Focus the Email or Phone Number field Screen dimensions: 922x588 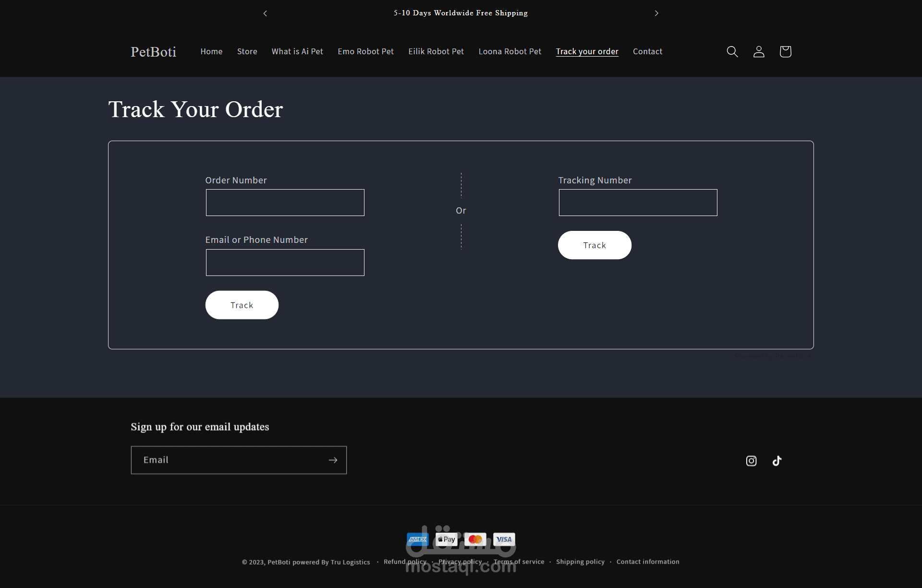click(285, 263)
